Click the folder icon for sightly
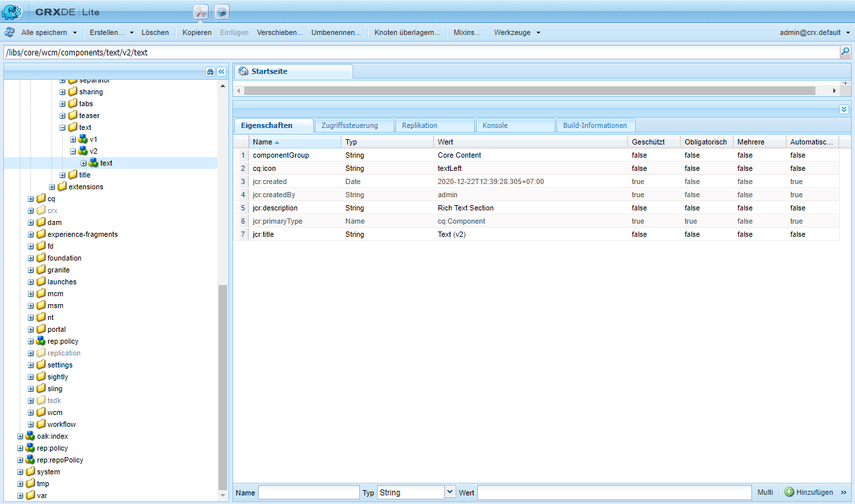This screenshot has height=504, width=855. pyautogui.click(x=41, y=377)
